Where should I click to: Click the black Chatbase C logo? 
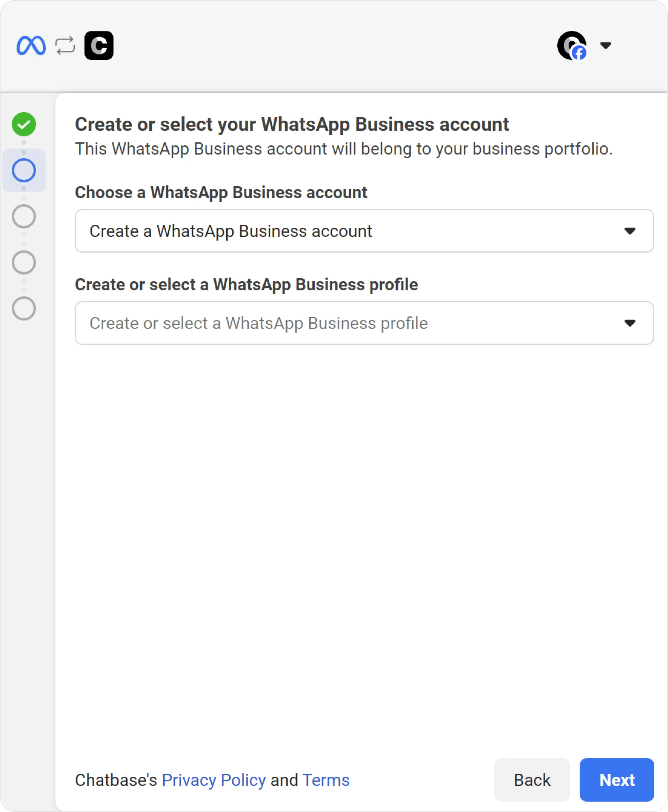tap(99, 45)
